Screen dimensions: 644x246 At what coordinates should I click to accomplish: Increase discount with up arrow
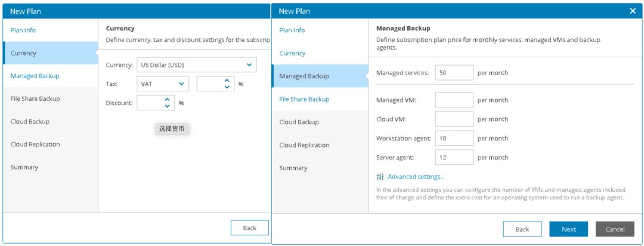pos(167,100)
